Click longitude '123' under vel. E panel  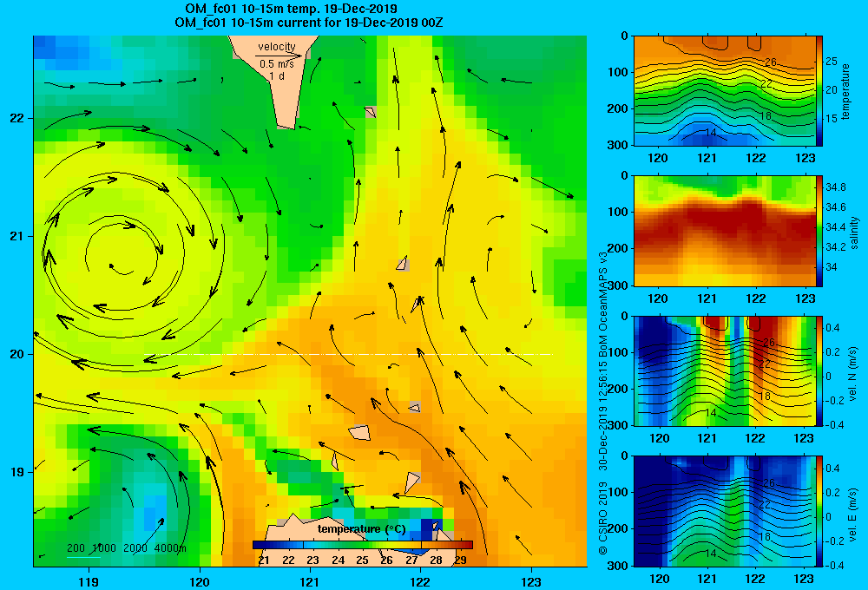805,579
